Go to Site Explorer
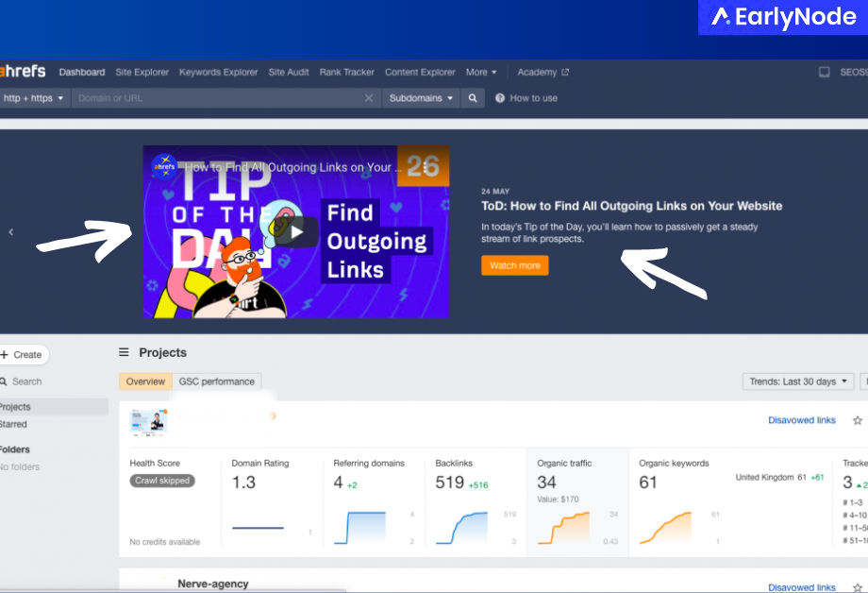Image resolution: width=868 pixels, height=593 pixels. tap(142, 72)
